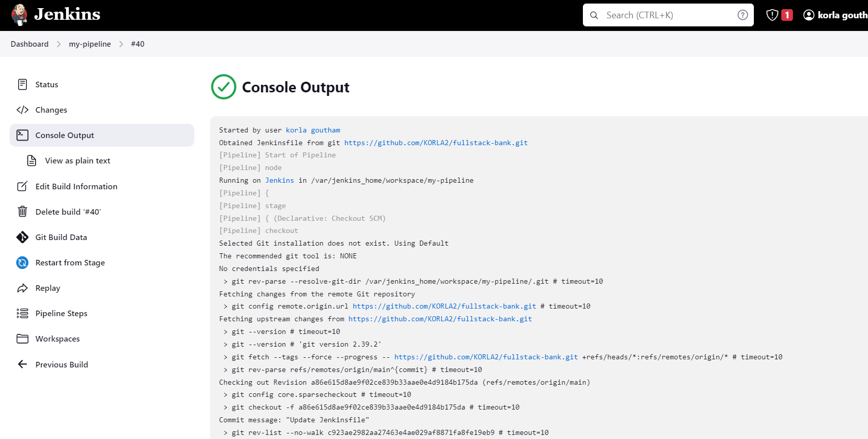The width and height of the screenshot is (868, 439).
Task: Open Changes via the code brackets icon
Action: 22,110
